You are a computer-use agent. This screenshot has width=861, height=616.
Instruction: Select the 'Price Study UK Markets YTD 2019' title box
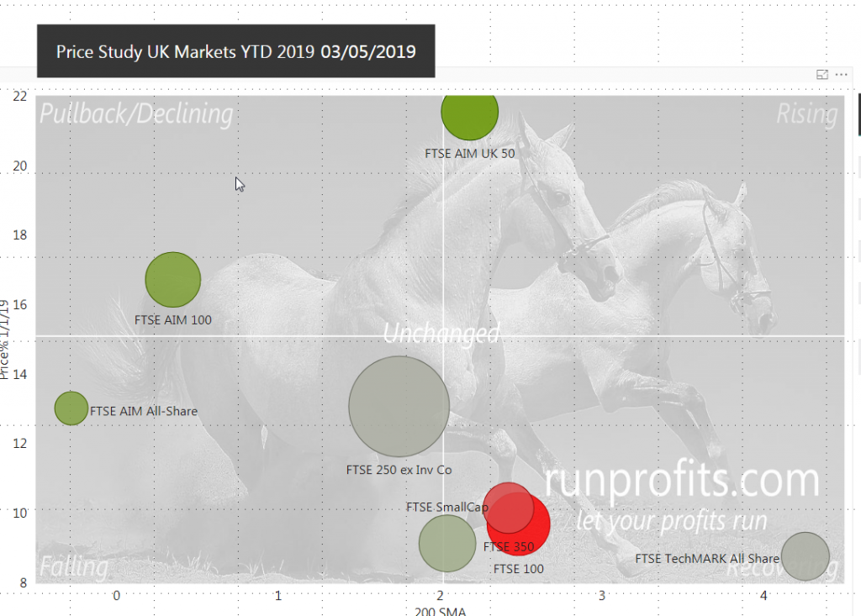[236, 51]
